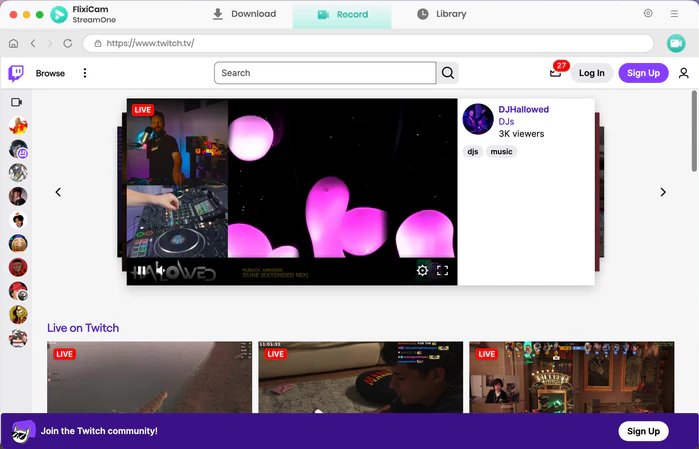The width and height of the screenshot is (699, 449).
Task: Click the magnifier search button
Action: 448,73
